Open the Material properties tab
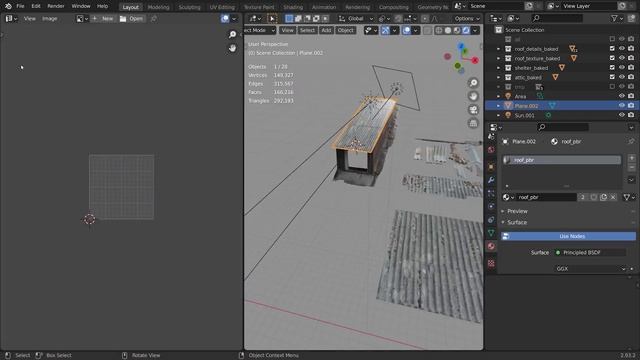This screenshot has height=360, width=640. (491, 246)
